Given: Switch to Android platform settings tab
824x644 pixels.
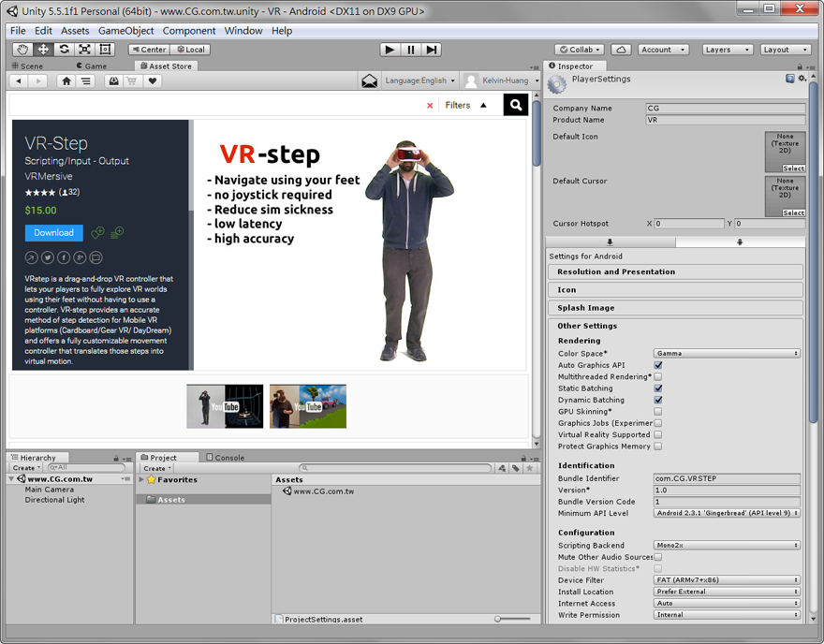Looking at the screenshot, I should [740, 242].
